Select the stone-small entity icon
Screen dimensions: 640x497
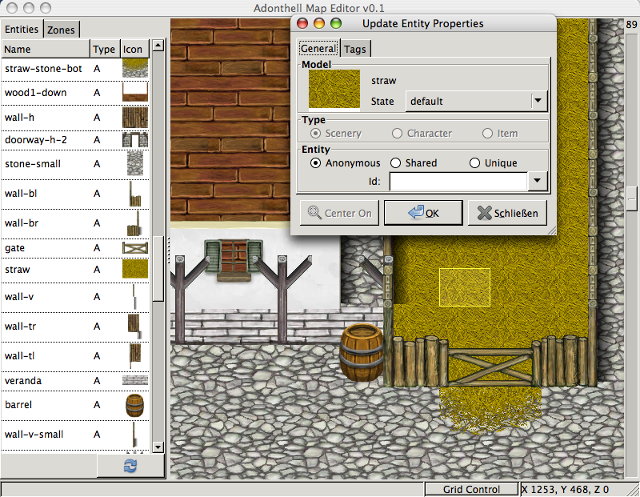click(x=134, y=163)
